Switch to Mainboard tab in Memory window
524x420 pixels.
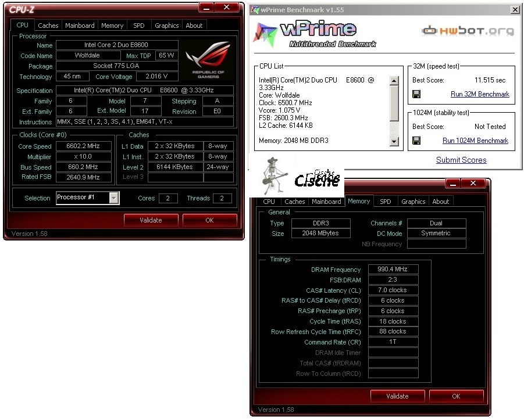326,202
